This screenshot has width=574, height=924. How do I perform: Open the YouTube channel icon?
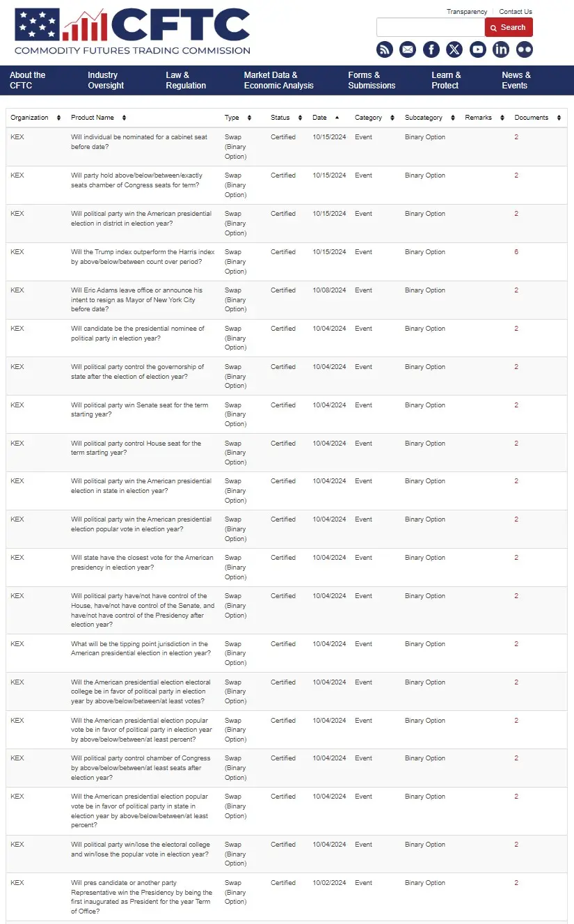pos(477,49)
